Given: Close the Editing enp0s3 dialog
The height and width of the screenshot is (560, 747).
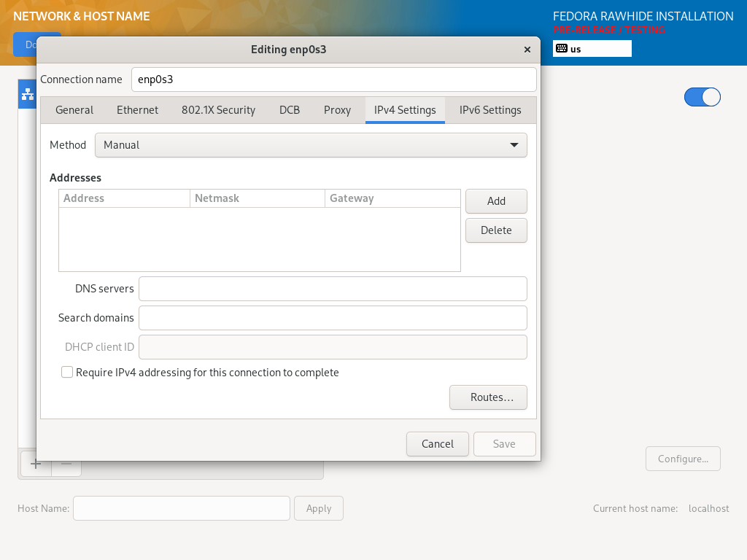Looking at the screenshot, I should 527,50.
